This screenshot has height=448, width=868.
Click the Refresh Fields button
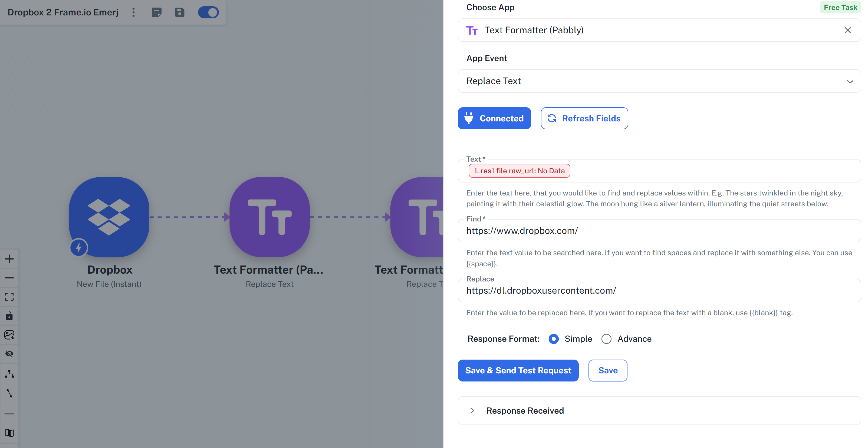584,118
